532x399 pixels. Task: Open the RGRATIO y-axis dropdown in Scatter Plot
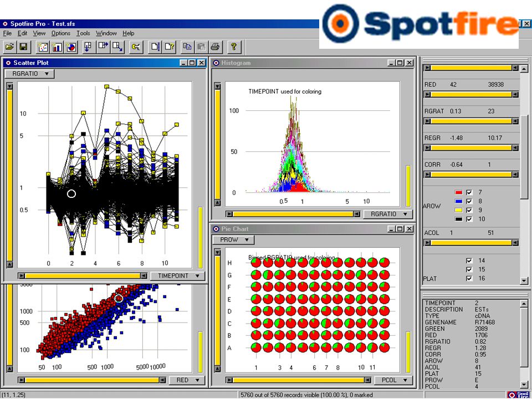tap(30, 74)
